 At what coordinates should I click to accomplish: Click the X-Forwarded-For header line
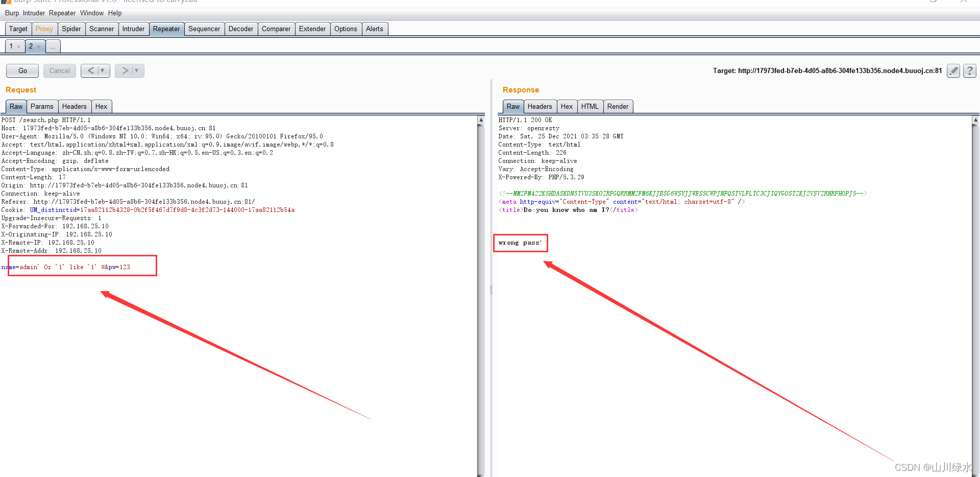[x=55, y=226]
